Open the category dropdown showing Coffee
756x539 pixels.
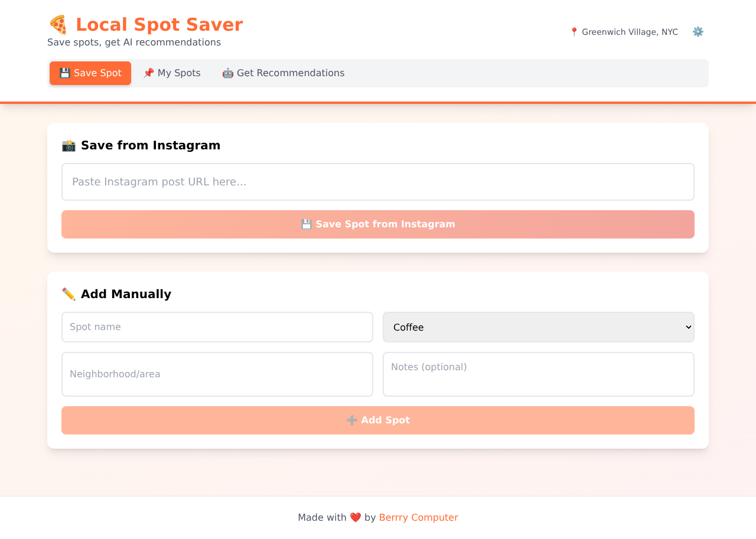tap(538, 327)
